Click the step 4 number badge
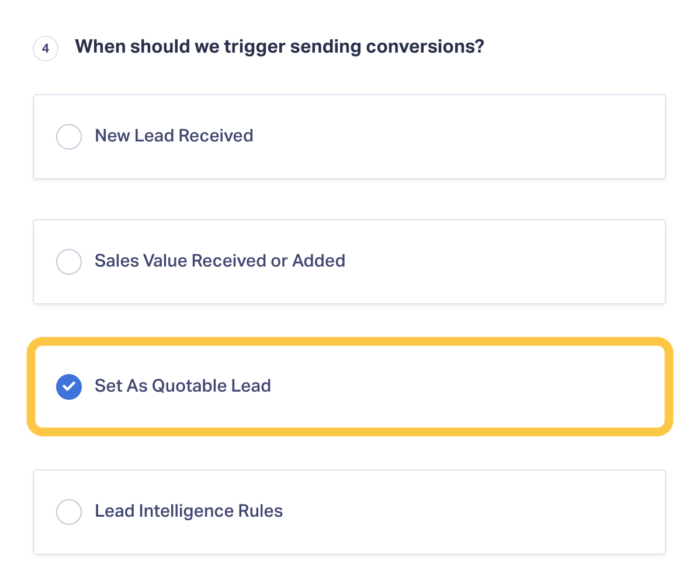700x588 pixels. click(46, 48)
